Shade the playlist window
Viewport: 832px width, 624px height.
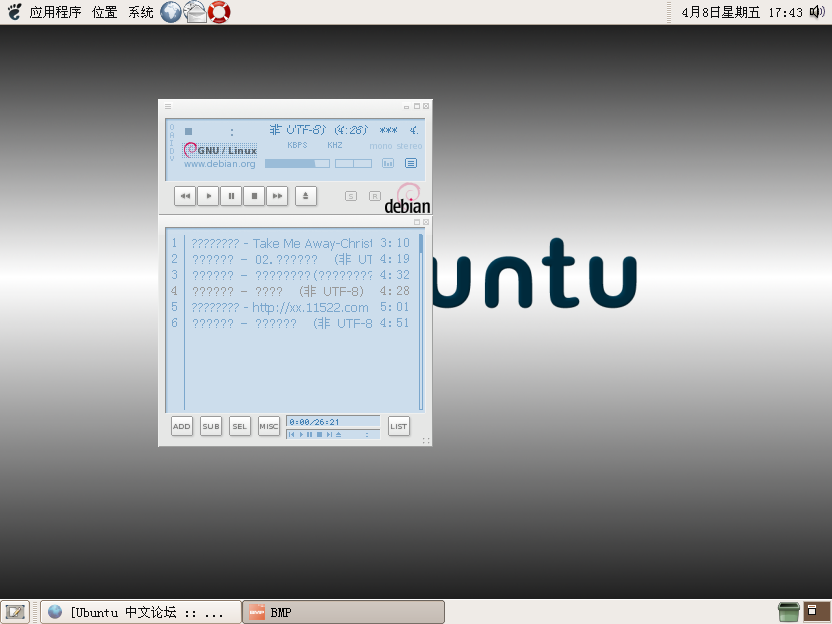(x=417, y=222)
